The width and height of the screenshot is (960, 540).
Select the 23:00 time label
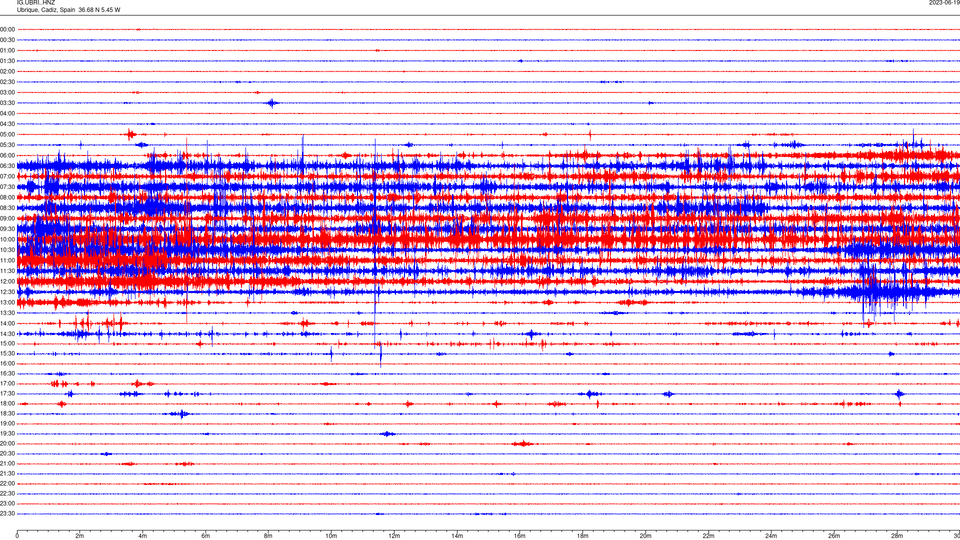pos(7,504)
